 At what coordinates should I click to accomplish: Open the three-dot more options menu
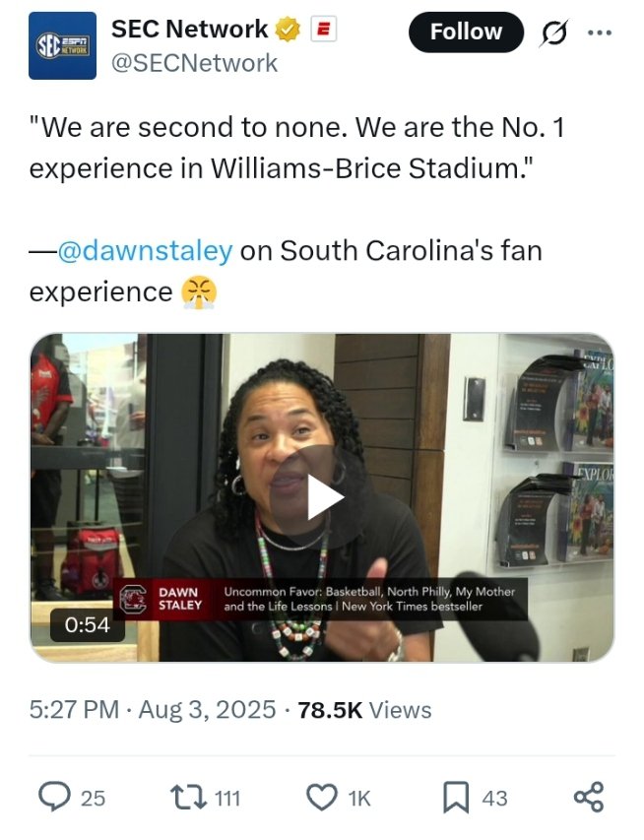pyautogui.click(x=600, y=32)
